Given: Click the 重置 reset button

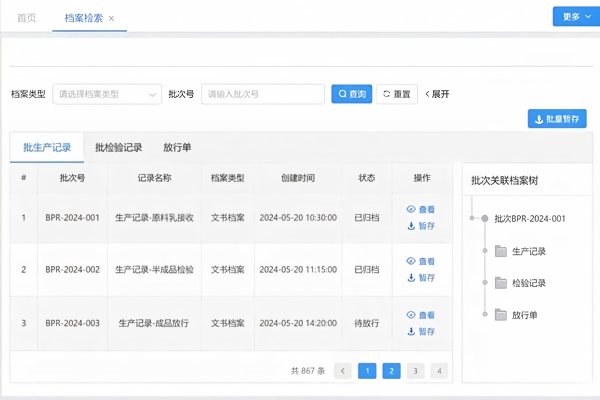Looking at the screenshot, I should [397, 94].
